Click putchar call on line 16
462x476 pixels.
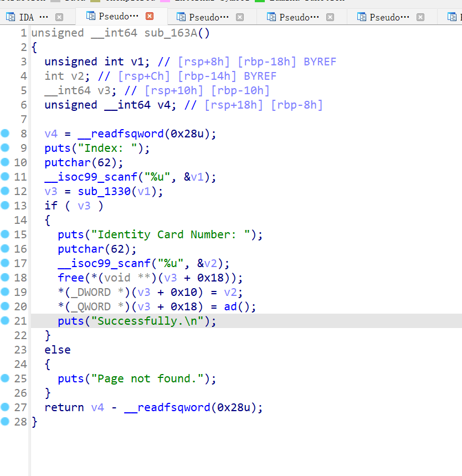tap(81, 249)
